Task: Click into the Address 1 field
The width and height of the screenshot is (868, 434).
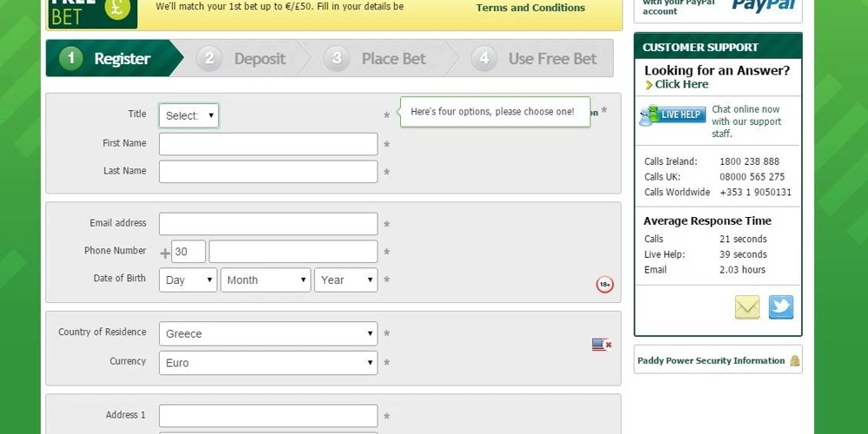Action: pos(268,416)
